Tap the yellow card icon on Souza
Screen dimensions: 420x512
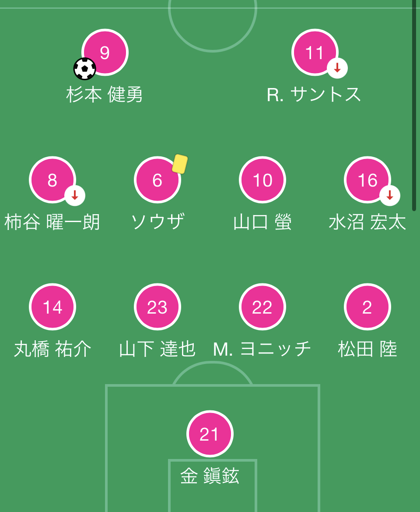(x=180, y=164)
